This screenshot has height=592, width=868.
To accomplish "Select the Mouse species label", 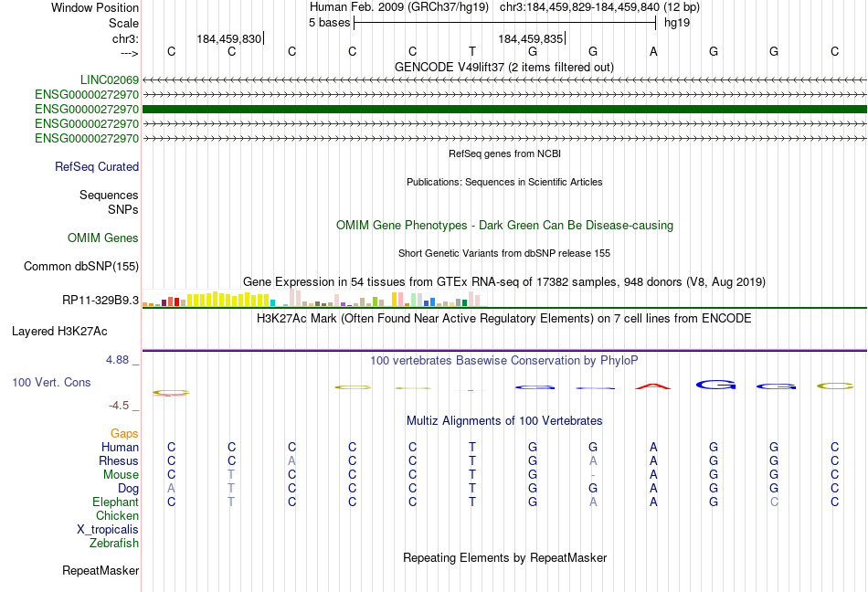I will tap(121, 475).
